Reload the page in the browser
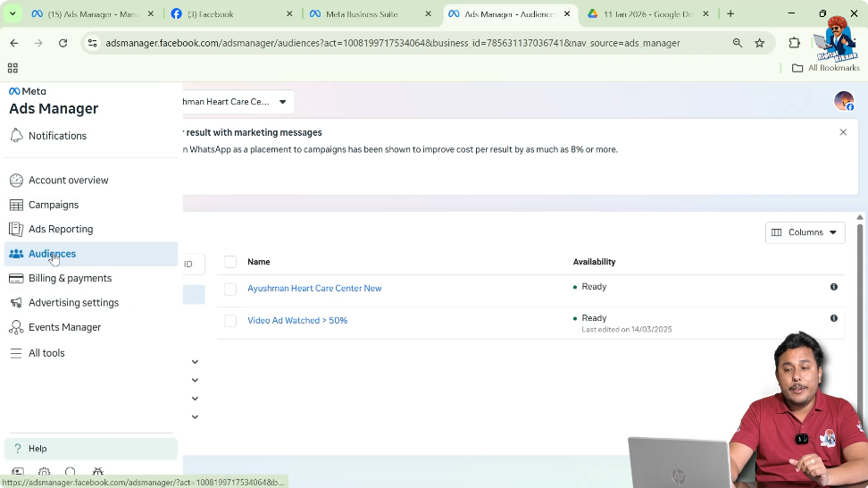The width and height of the screenshot is (868, 488). pos(63,43)
